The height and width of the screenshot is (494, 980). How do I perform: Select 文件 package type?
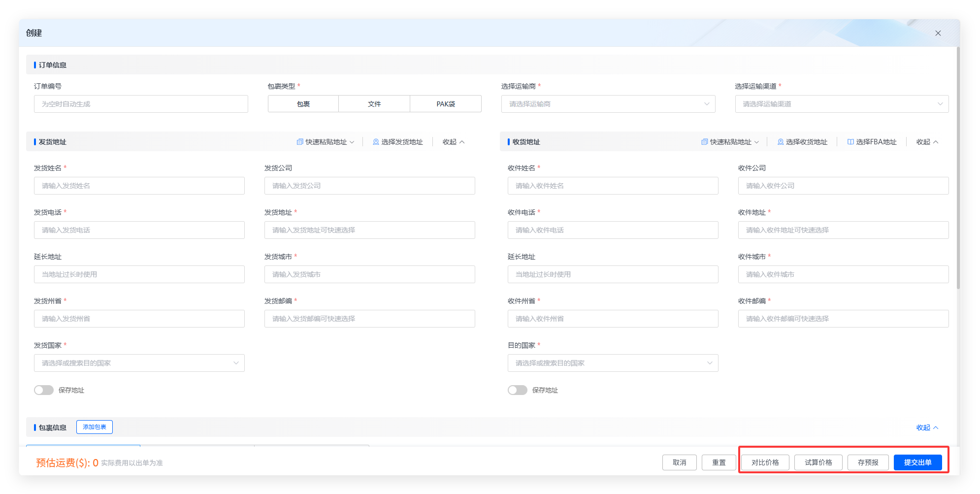click(x=374, y=104)
